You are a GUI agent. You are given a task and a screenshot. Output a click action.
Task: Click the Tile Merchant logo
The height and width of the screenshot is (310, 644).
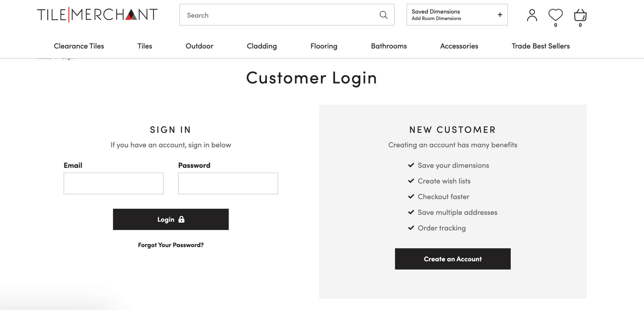(x=97, y=15)
